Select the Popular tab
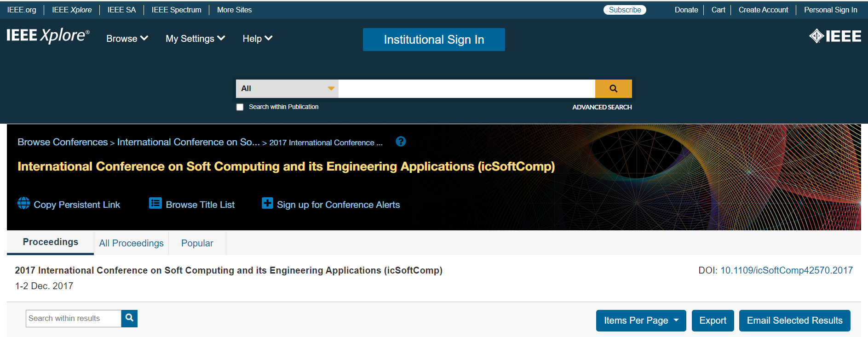This screenshot has width=868, height=337. 197,243
